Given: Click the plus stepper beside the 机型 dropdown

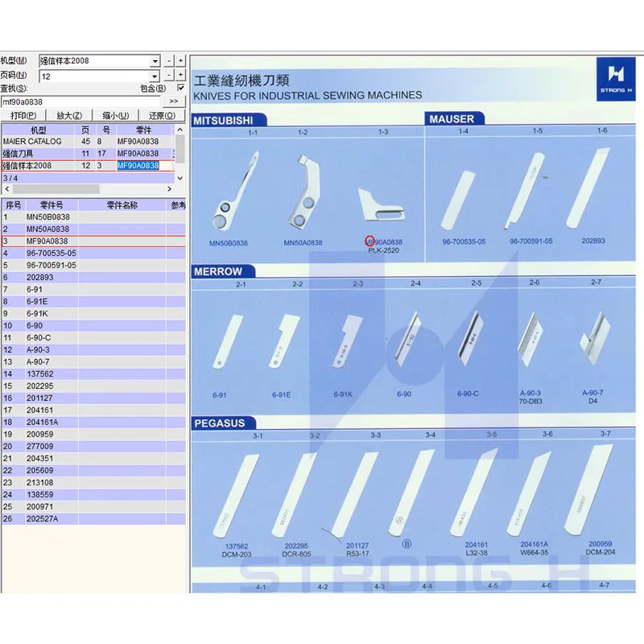Looking at the screenshot, I should point(180,61).
